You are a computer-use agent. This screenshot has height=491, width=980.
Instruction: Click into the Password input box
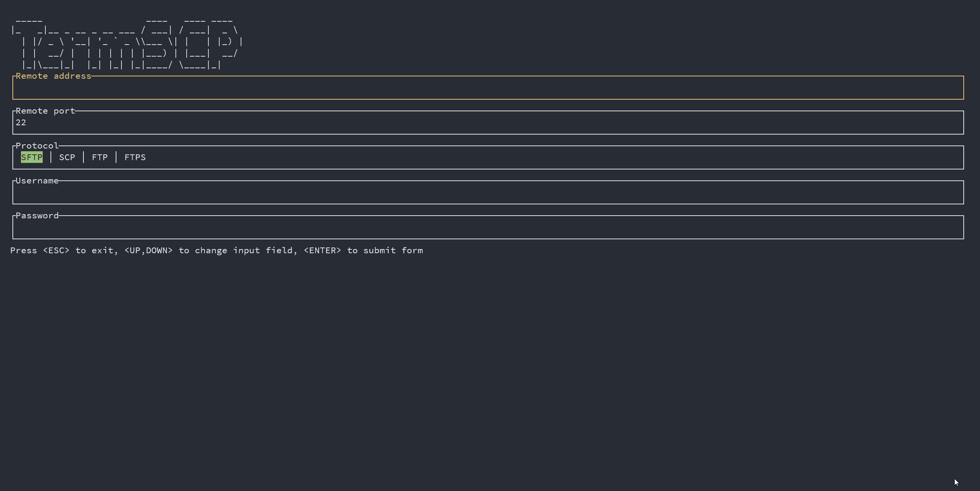pyautogui.click(x=487, y=228)
